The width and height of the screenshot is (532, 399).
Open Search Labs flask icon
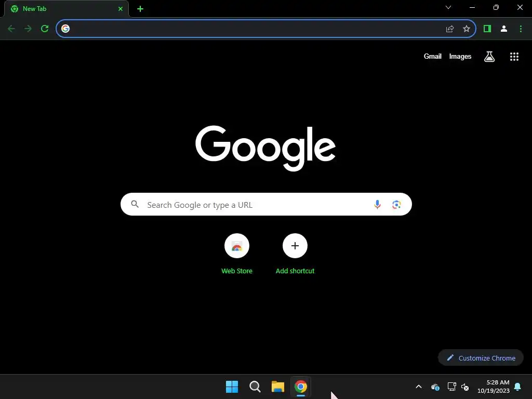click(489, 57)
